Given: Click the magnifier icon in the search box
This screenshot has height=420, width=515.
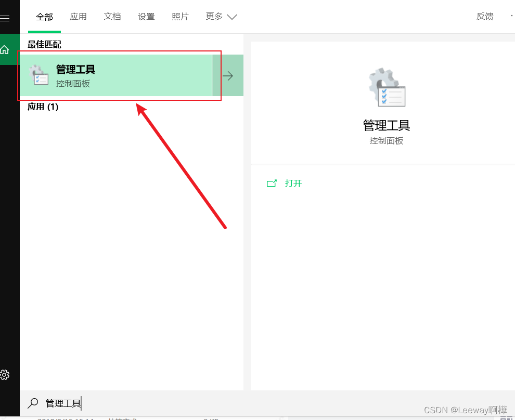Looking at the screenshot, I should (32, 403).
